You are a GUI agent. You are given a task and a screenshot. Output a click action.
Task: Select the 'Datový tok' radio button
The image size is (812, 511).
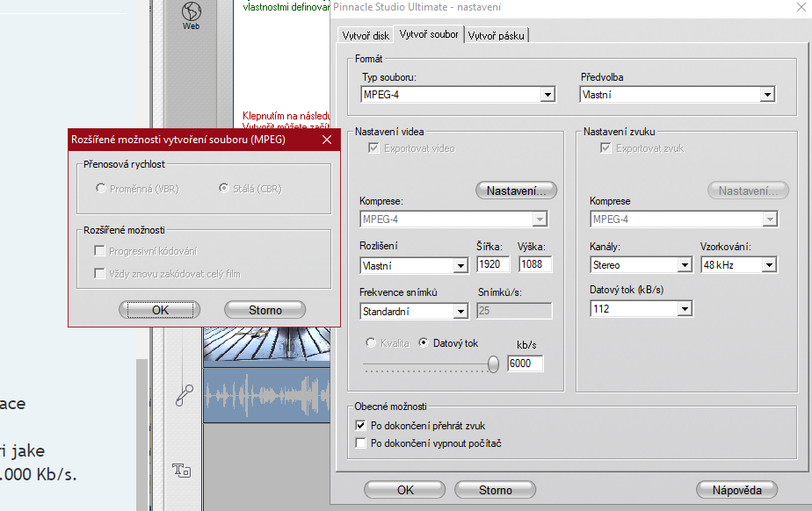[x=424, y=343]
